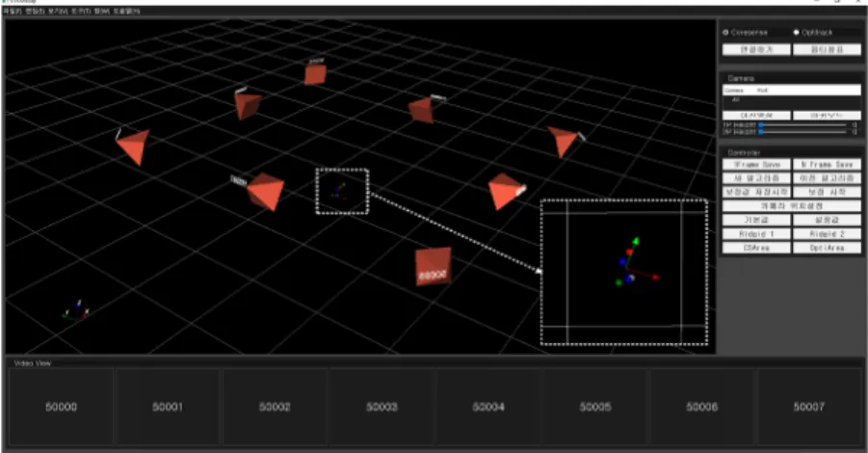Click the 보정 시작 button

[x=827, y=192]
